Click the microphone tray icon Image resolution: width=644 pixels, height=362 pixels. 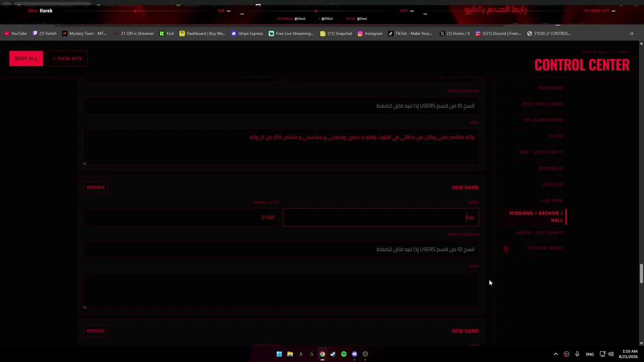[x=577, y=354]
